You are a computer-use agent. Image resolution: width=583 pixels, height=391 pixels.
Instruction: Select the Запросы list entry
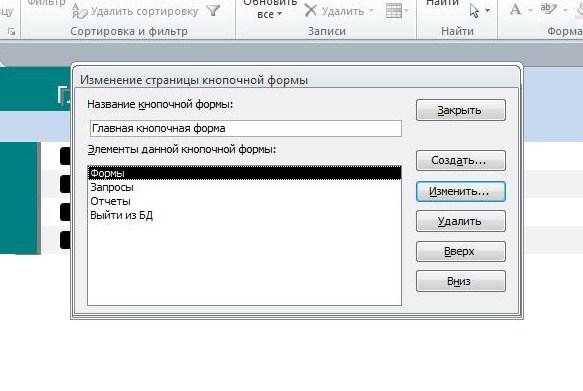245,187
